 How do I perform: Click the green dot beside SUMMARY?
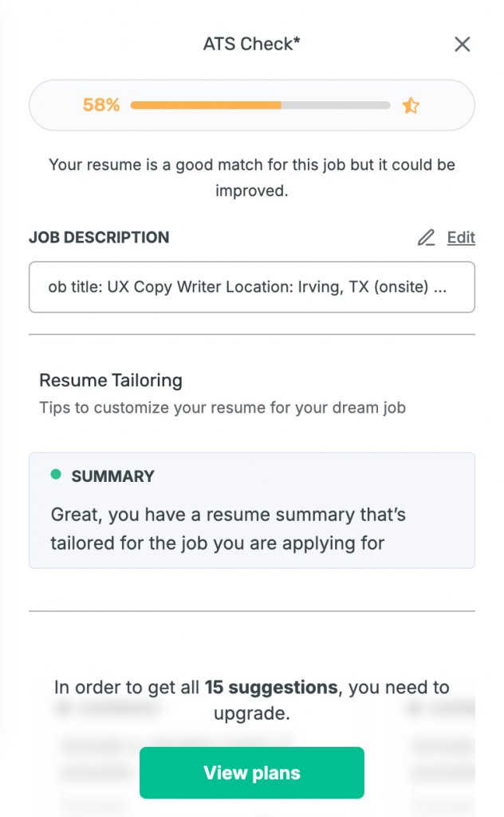tap(56, 475)
